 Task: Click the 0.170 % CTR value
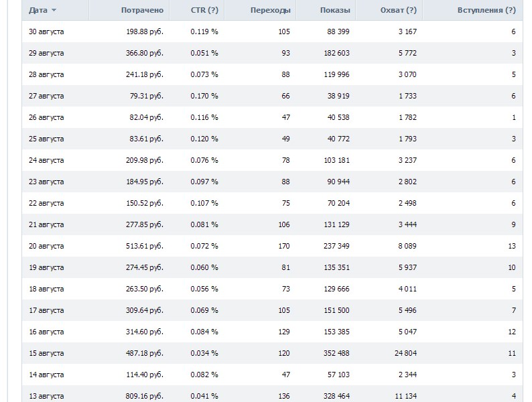pos(204,96)
